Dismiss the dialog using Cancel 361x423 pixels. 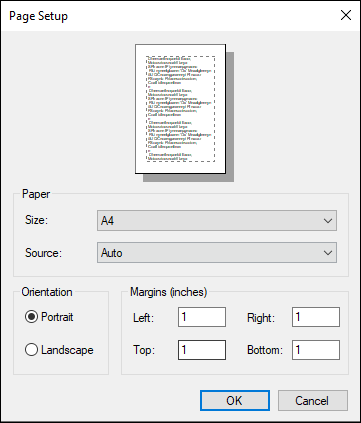[x=313, y=401]
